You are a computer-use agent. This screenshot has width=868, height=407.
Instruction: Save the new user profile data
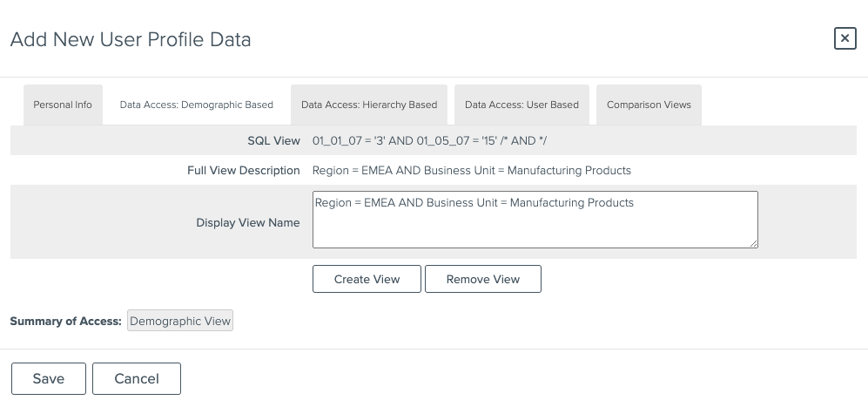pos(49,378)
